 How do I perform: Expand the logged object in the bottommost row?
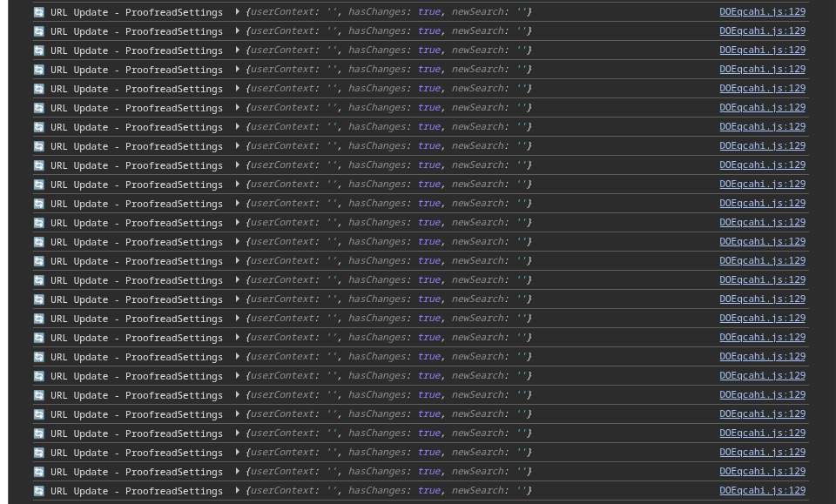[x=237, y=491]
